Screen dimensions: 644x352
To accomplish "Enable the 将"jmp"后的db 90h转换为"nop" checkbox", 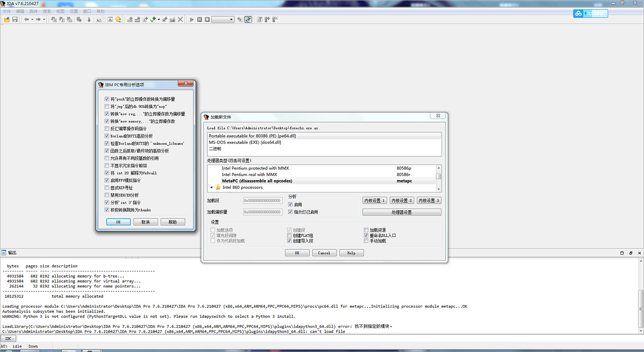I will (107, 106).
